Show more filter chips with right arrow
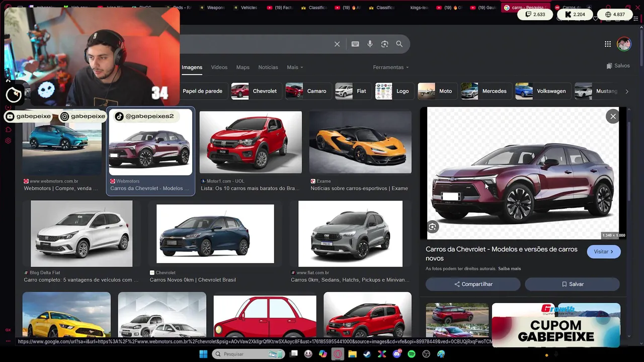This screenshot has height=362, width=644. click(626, 92)
